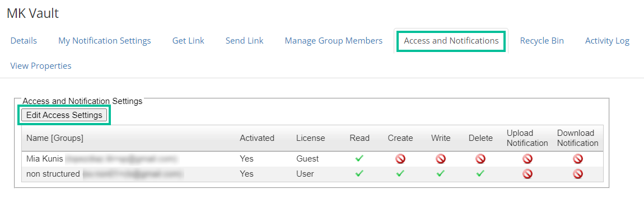Click Mia Kunis Upload Notification denied icon

(528, 159)
